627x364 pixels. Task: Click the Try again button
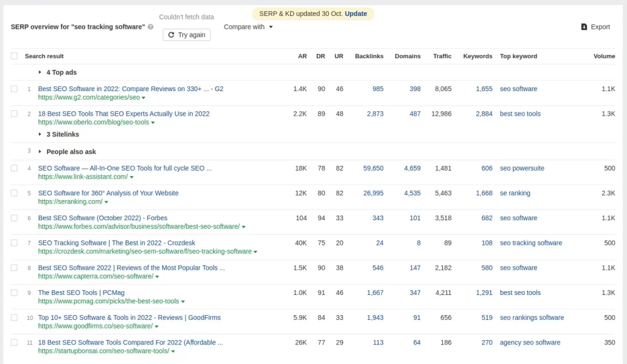click(187, 35)
